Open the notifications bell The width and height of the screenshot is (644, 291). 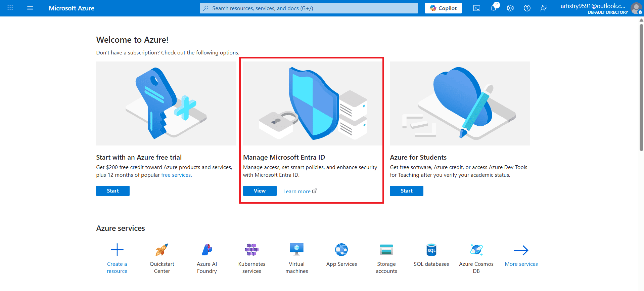(493, 8)
